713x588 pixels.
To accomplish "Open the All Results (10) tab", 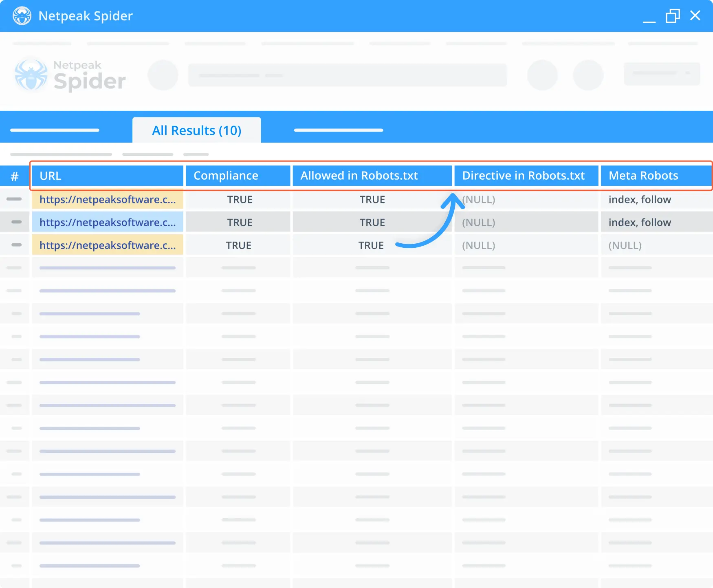I will pos(197,130).
